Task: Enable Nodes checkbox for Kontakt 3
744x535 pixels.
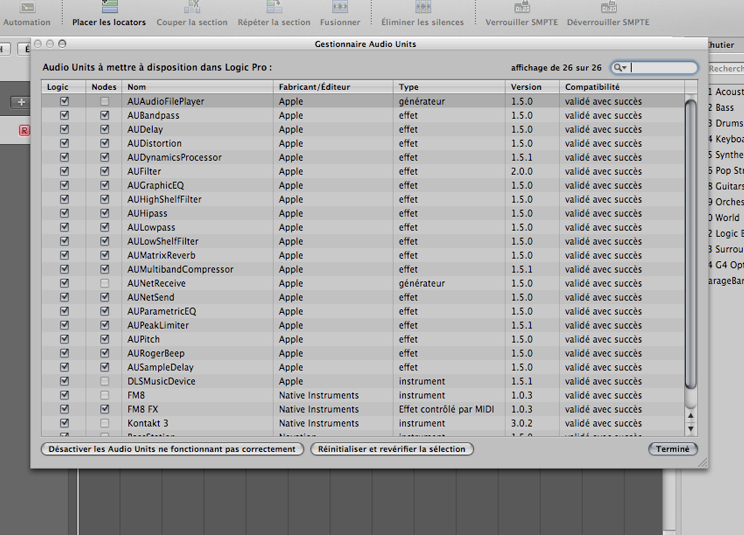Action: [104, 423]
